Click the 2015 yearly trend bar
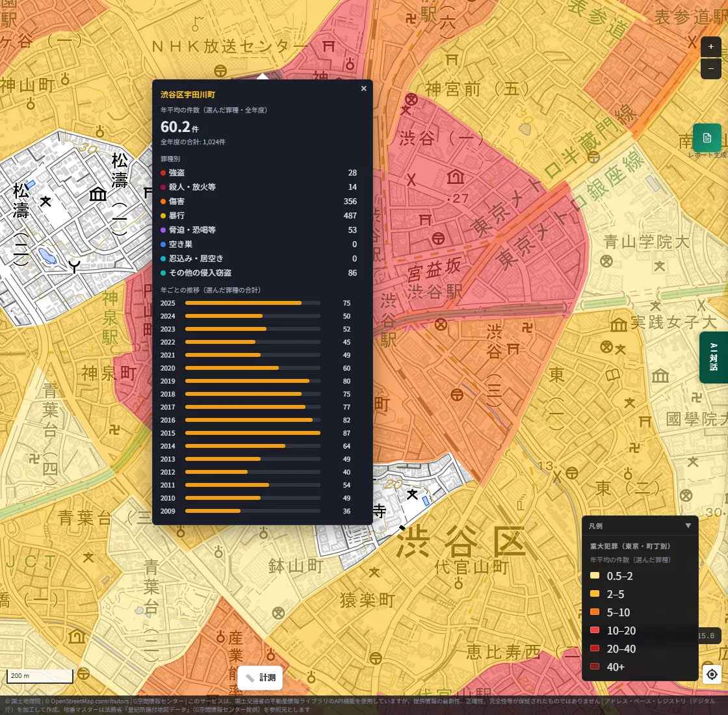The image size is (728, 715). click(x=253, y=433)
